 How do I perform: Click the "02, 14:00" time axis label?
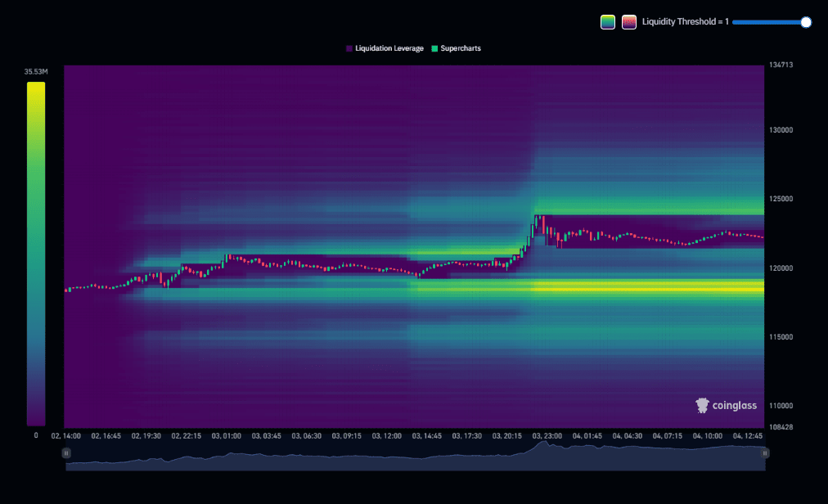[x=65, y=436]
